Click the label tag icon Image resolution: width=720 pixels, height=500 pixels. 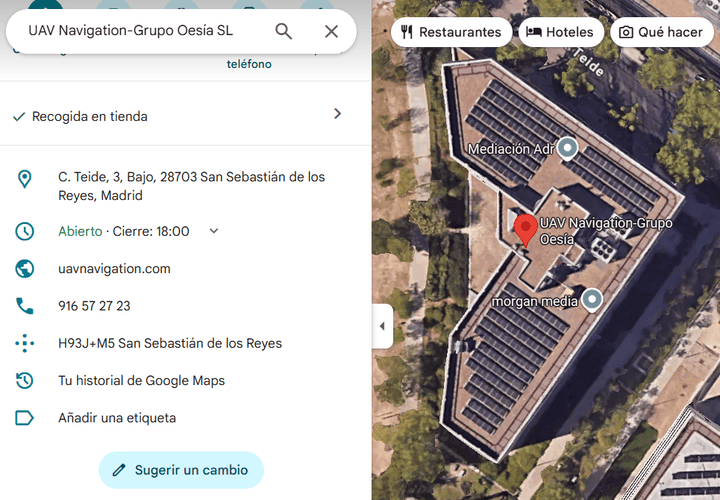coord(24,418)
